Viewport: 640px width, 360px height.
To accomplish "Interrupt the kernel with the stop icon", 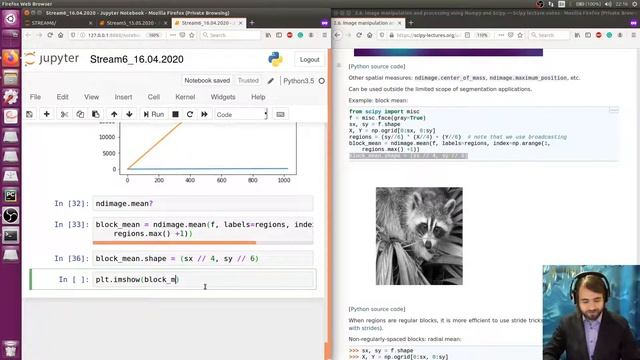I will tap(176, 114).
